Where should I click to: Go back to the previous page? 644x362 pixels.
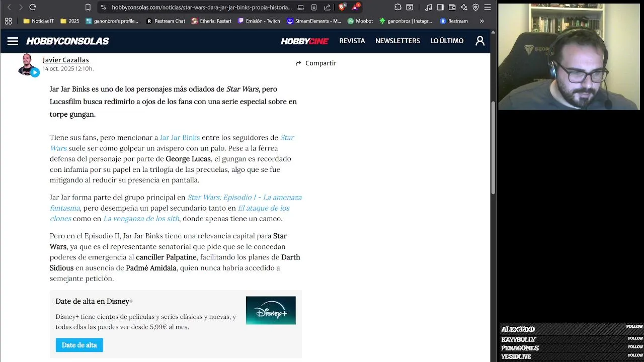click(9, 7)
